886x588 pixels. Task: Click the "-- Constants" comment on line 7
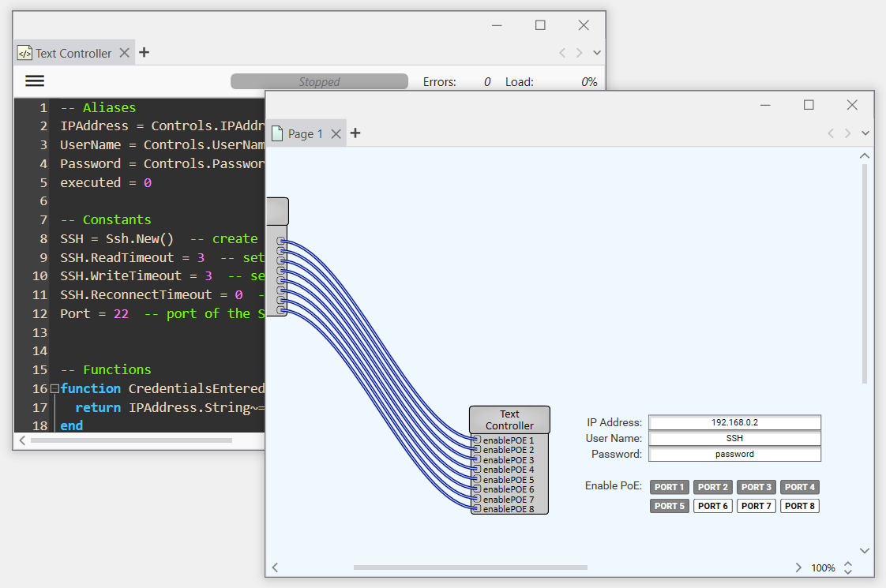point(106,219)
